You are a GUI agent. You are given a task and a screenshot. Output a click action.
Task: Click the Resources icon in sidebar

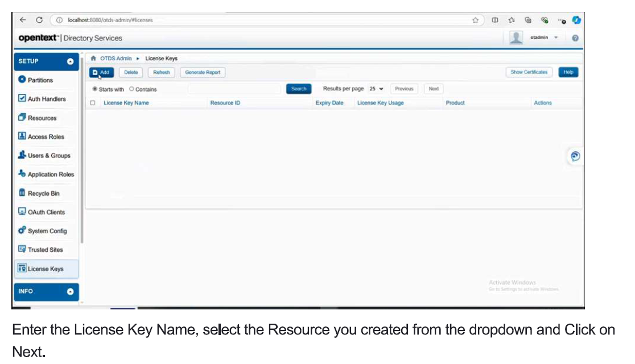point(22,118)
